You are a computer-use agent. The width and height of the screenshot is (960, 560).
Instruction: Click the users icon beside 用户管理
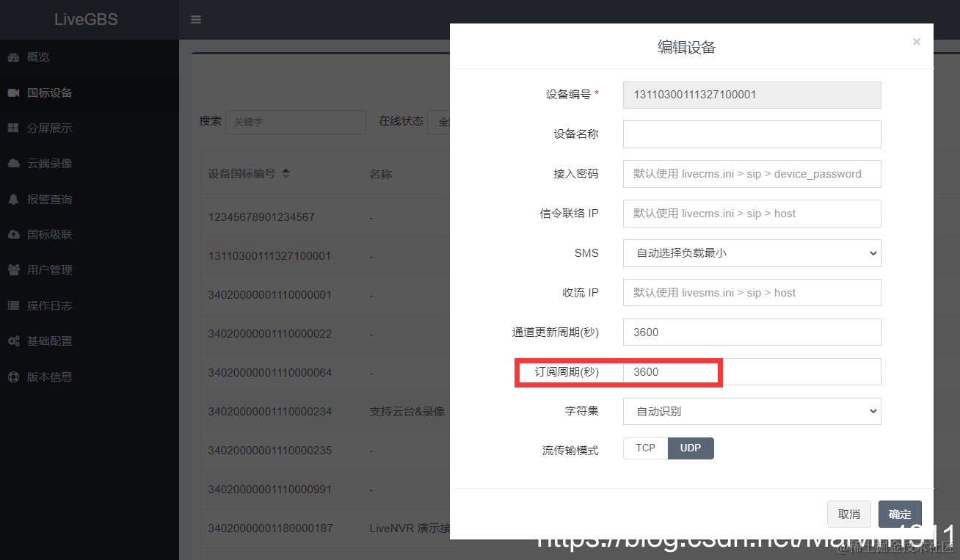pyautogui.click(x=13, y=269)
